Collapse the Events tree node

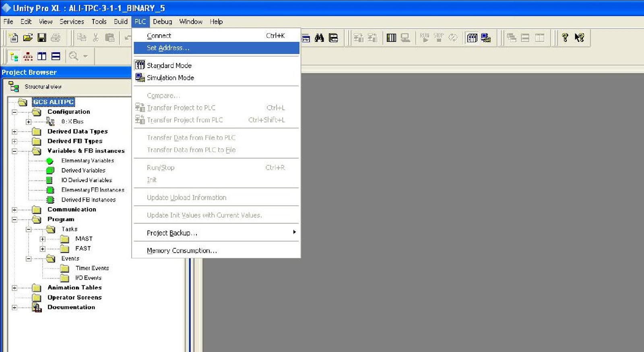click(29, 259)
